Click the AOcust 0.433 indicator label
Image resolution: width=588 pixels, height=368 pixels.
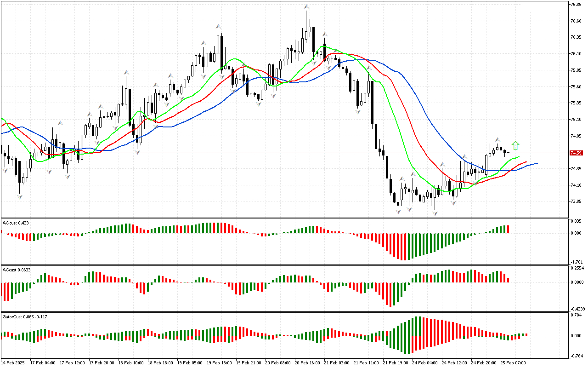pos(16,223)
